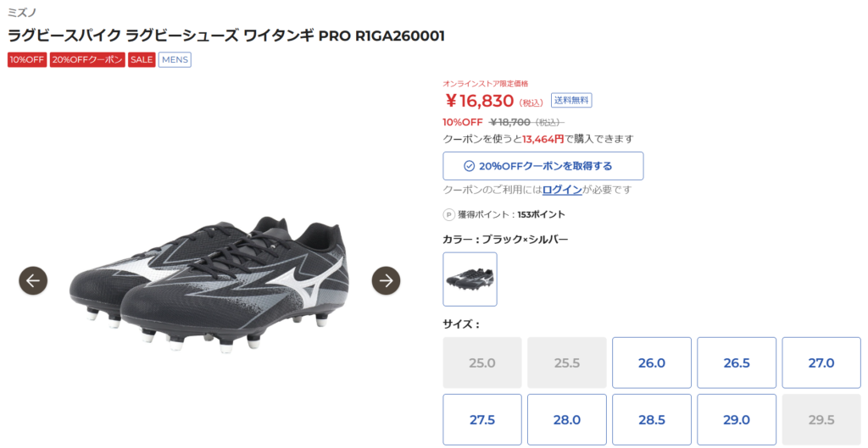Select size 26.5
The height and width of the screenshot is (448, 868).
pos(737,362)
